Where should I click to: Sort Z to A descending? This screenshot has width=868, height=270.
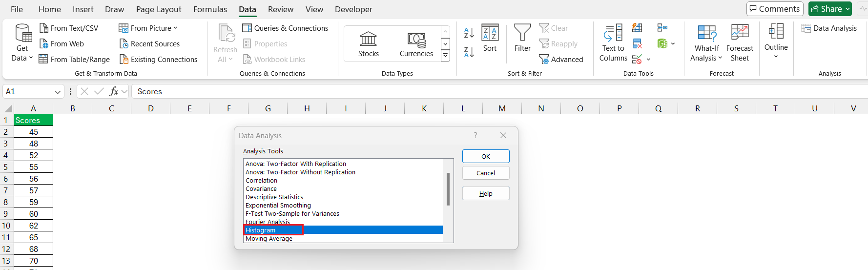469,52
